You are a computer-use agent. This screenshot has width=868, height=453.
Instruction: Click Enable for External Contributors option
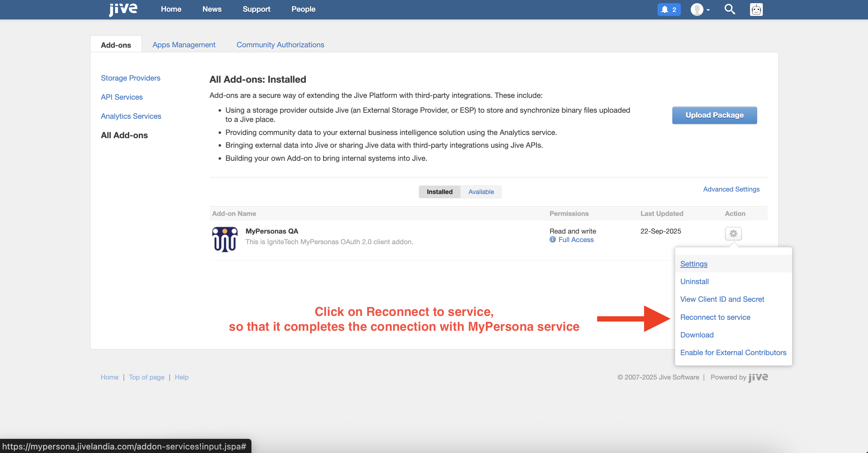coord(733,353)
